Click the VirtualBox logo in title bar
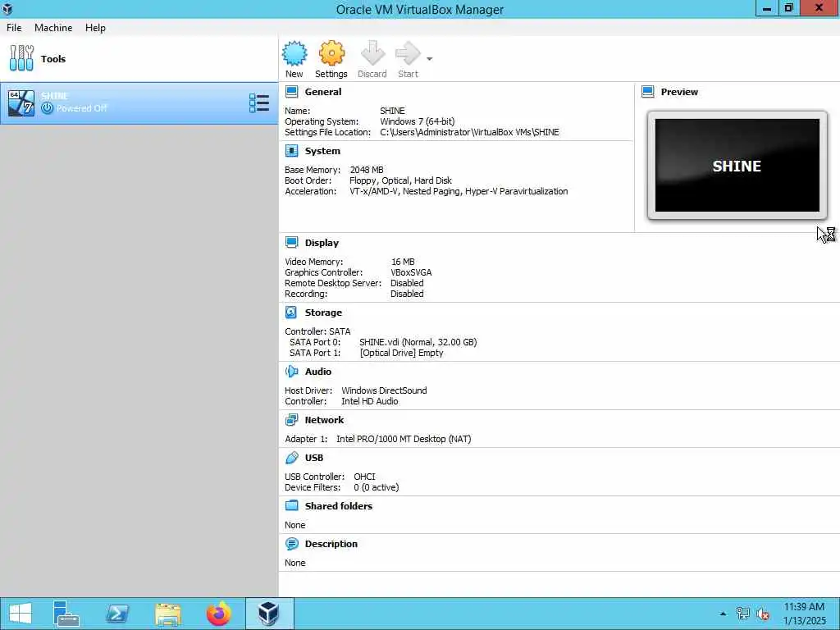The height and width of the screenshot is (630, 840). [7, 8]
